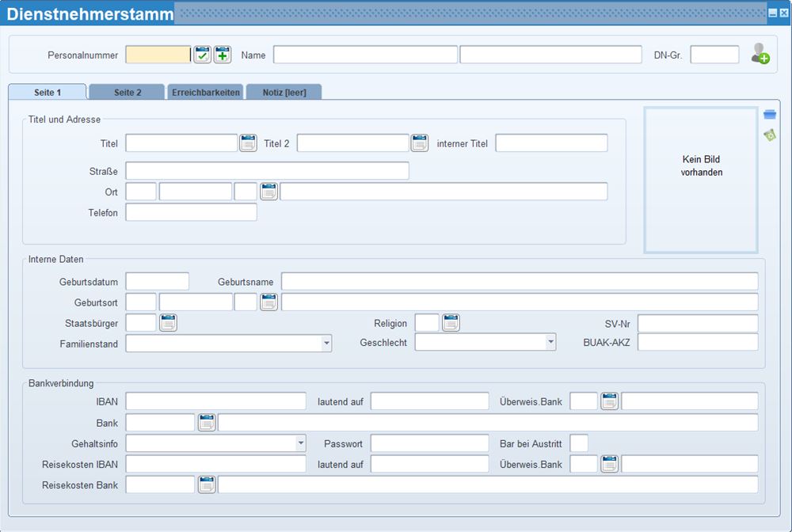Minimize the Dienstnehmerstamm window
Screen dimensions: 792x532
[773, 13]
